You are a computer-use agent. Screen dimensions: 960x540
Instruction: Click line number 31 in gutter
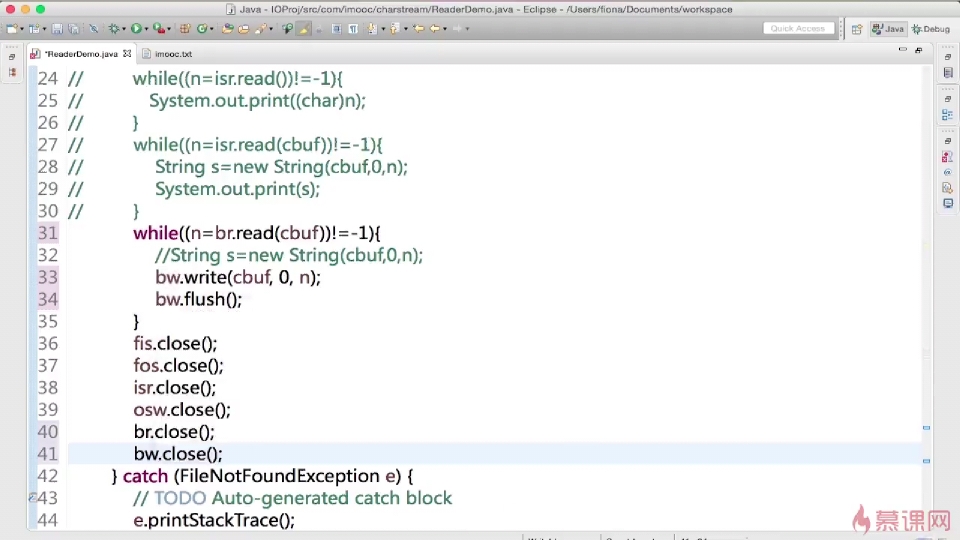48,233
